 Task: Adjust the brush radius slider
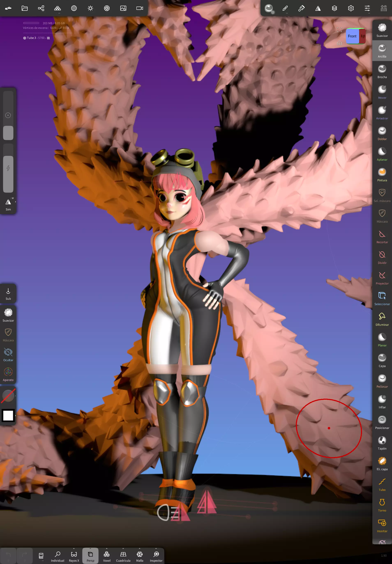tap(8, 115)
